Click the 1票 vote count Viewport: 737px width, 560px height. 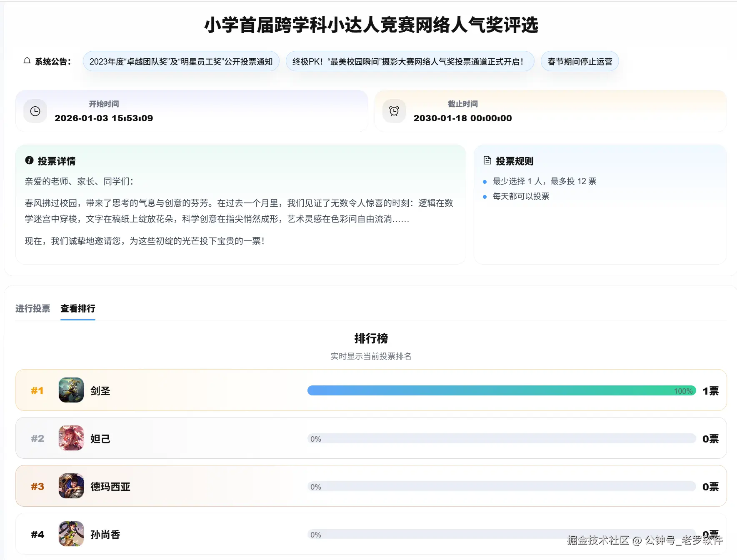click(x=711, y=391)
